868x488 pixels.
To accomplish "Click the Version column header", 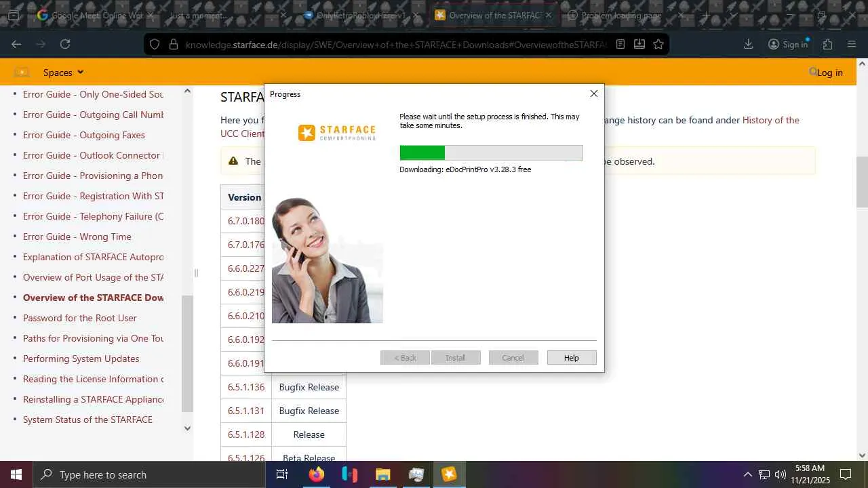I will pyautogui.click(x=244, y=197).
